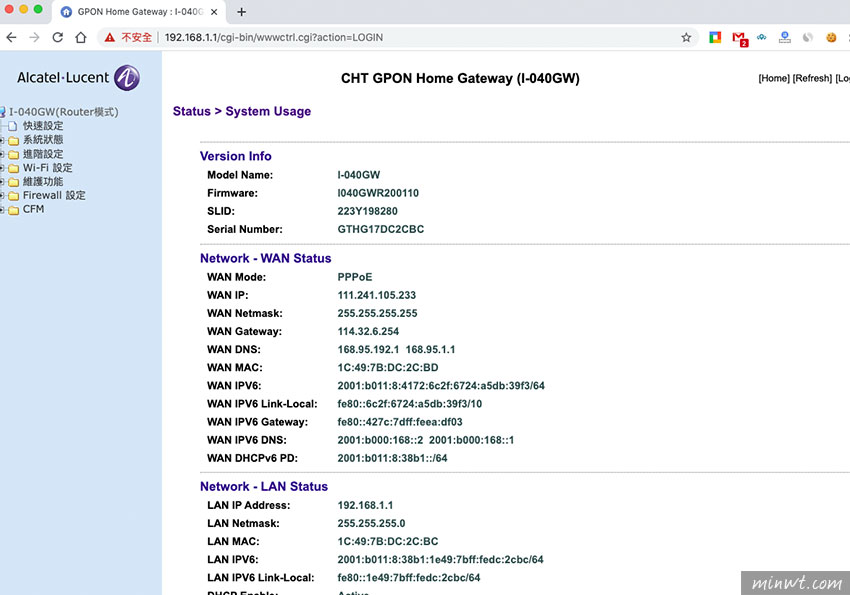Click the LAN MAC 1C:49:7B:DC:2C:BC
This screenshot has height=595, width=850.
388,541
